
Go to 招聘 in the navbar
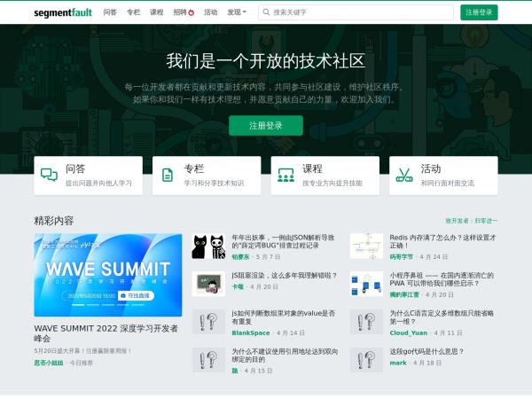click(x=184, y=12)
